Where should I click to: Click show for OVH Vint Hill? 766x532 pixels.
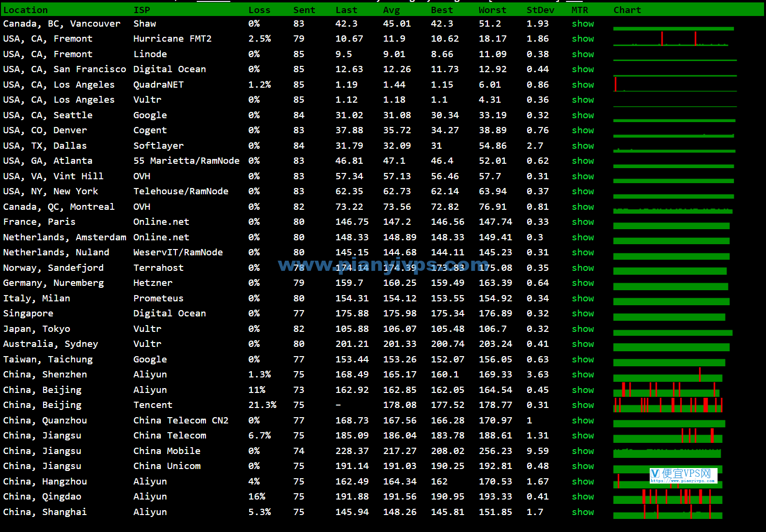[583, 176]
